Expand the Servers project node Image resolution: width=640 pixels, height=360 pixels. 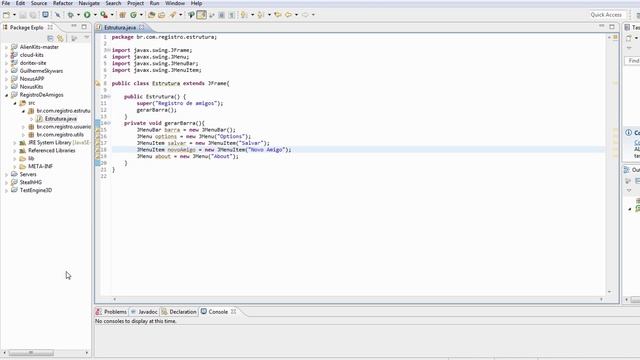coord(7,175)
